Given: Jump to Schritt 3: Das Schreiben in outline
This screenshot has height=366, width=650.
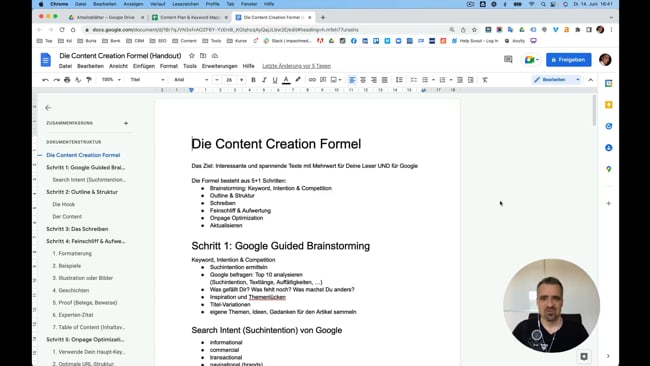Looking at the screenshot, I should [77, 229].
